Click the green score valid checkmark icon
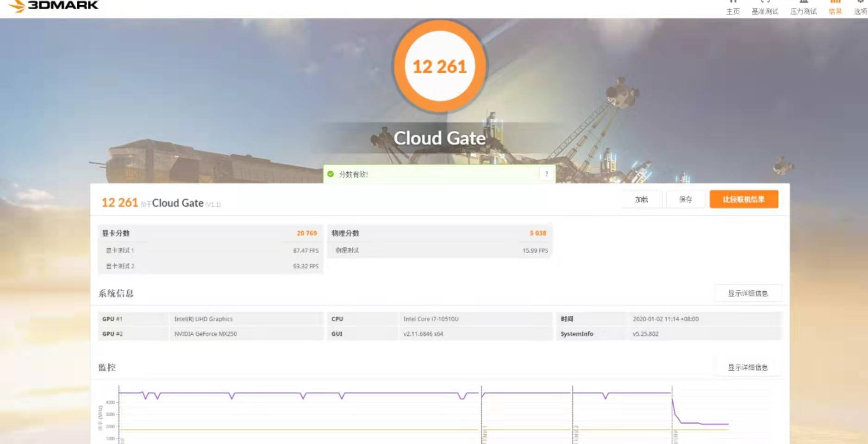This screenshot has width=868, height=444. coord(331,174)
